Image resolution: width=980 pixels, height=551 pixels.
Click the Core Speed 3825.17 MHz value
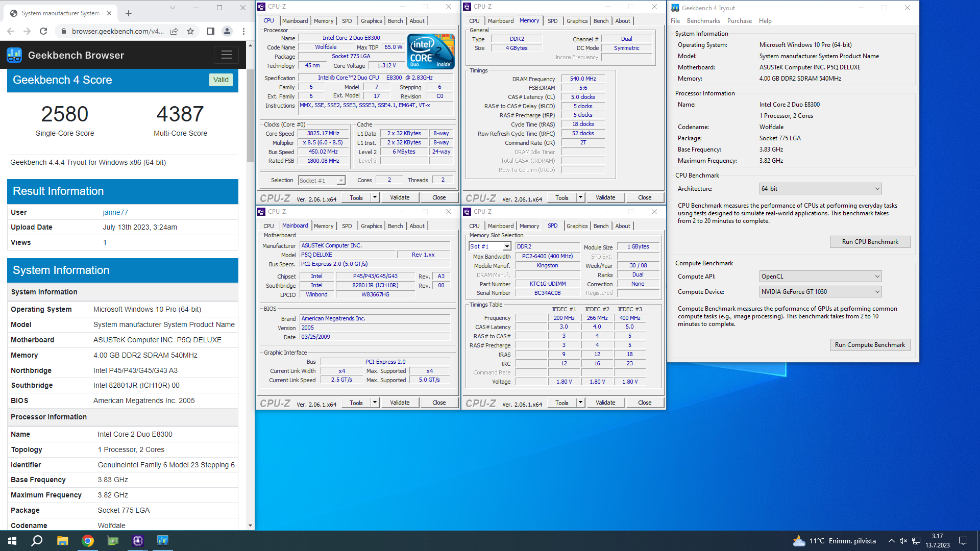click(323, 133)
